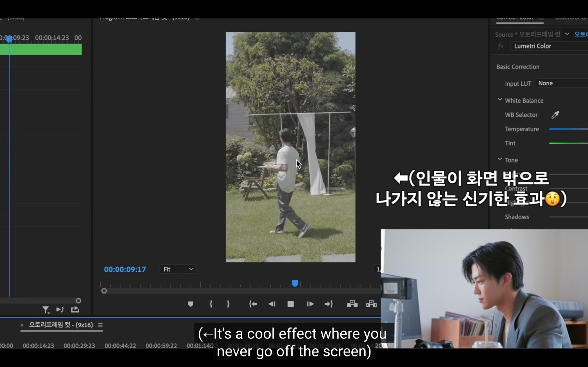
Task: Jump to the In point
Action: coord(253,304)
